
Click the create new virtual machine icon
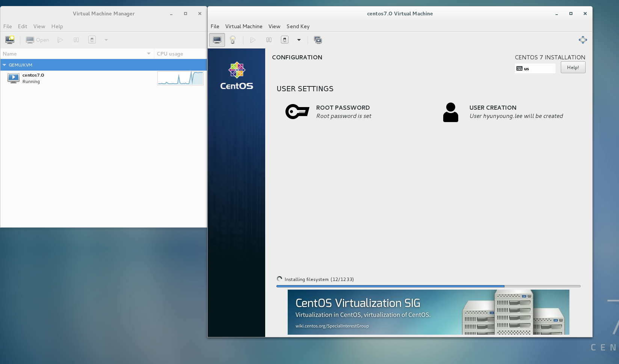pos(10,40)
